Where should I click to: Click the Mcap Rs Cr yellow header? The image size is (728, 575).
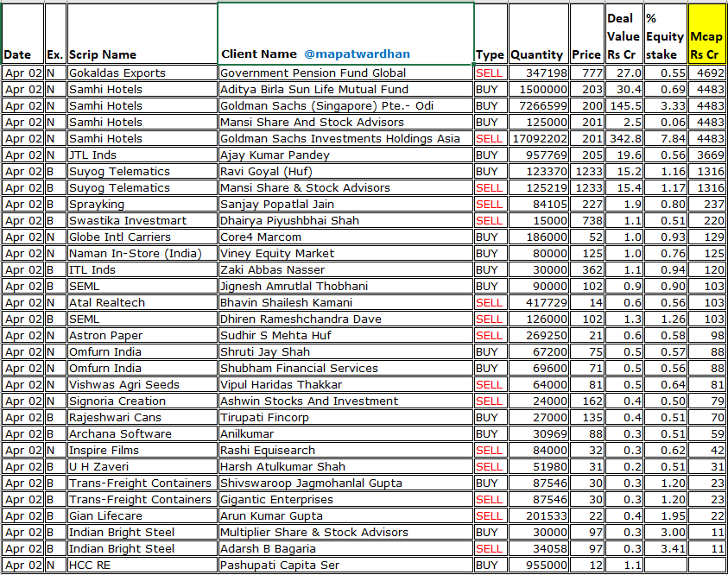(x=706, y=34)
